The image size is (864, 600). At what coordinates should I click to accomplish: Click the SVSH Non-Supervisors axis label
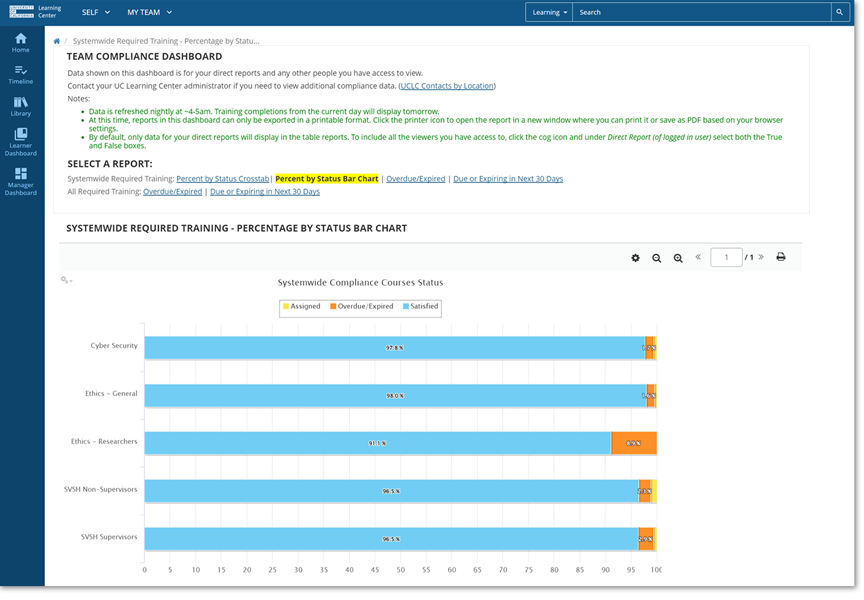pos(101,490)
